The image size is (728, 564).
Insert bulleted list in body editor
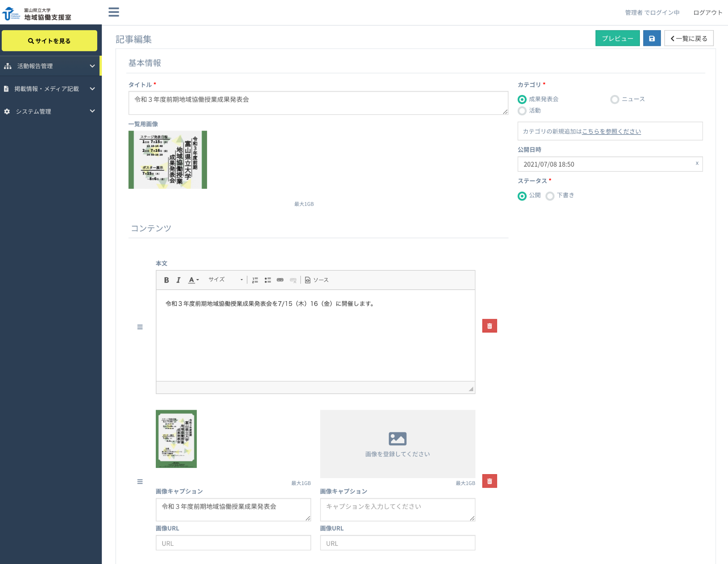coord(268,280)
